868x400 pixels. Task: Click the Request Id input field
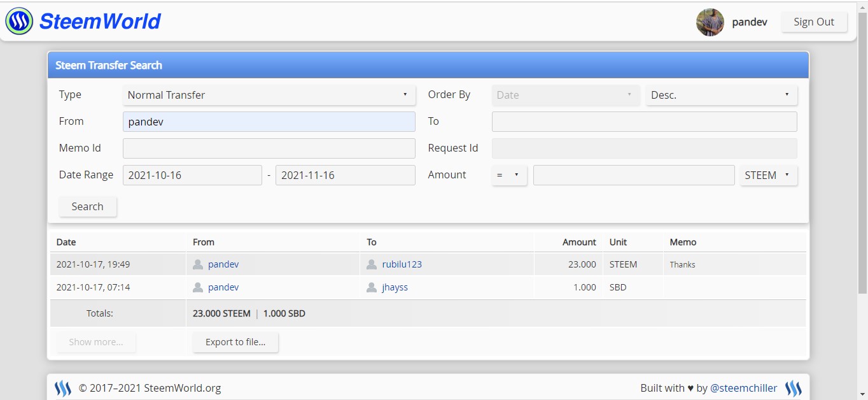645,148
